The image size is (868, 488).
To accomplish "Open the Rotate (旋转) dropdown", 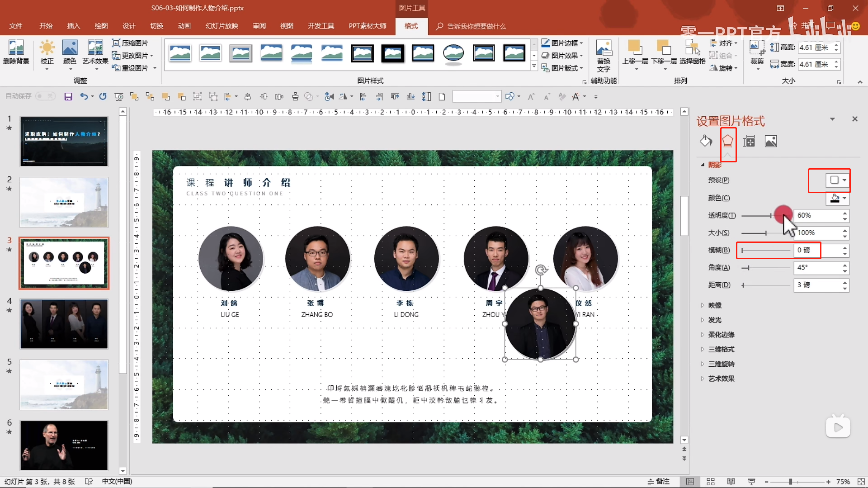I will click(x=723, y=68).
